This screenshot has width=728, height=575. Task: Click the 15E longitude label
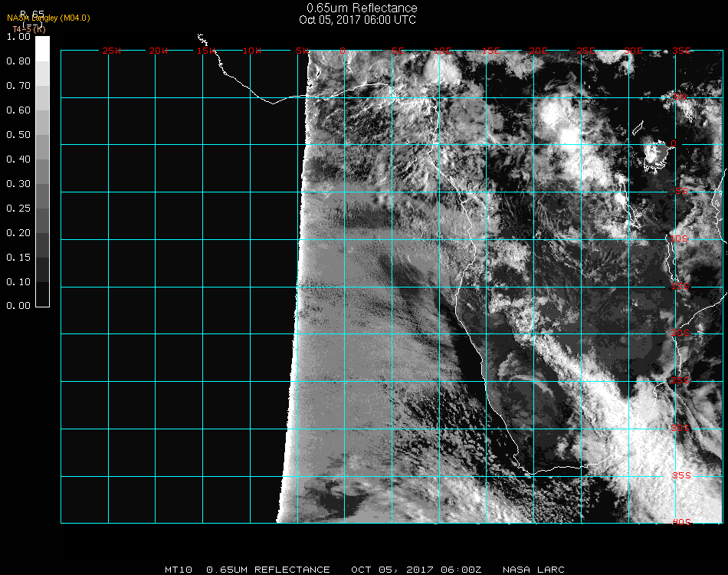(x=490, y=51)
